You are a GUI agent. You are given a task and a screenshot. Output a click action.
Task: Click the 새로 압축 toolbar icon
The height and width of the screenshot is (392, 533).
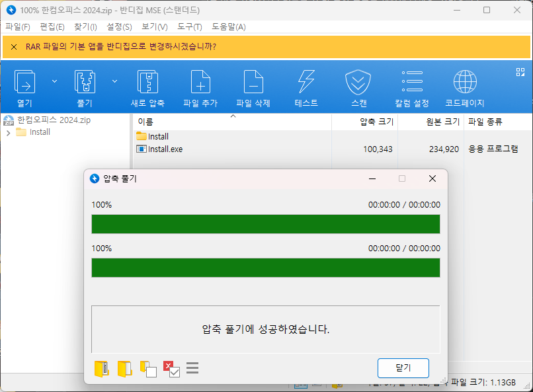[x=147, y=81]
